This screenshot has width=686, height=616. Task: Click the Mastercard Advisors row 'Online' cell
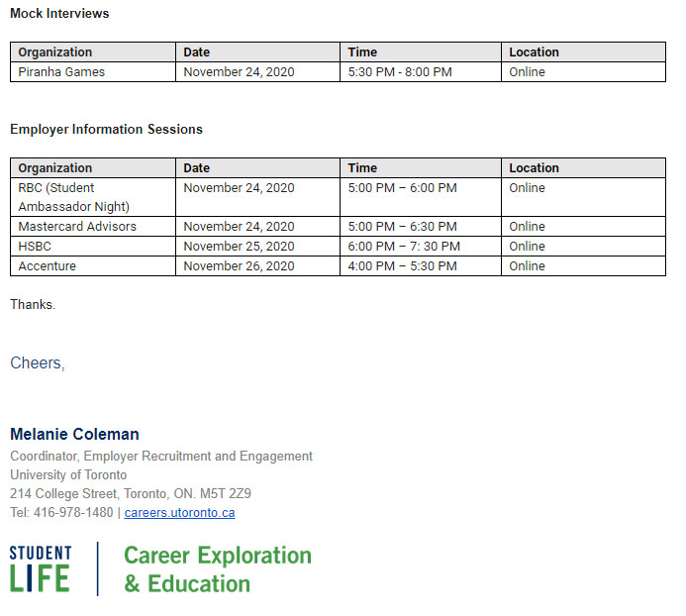click(584, 227)
